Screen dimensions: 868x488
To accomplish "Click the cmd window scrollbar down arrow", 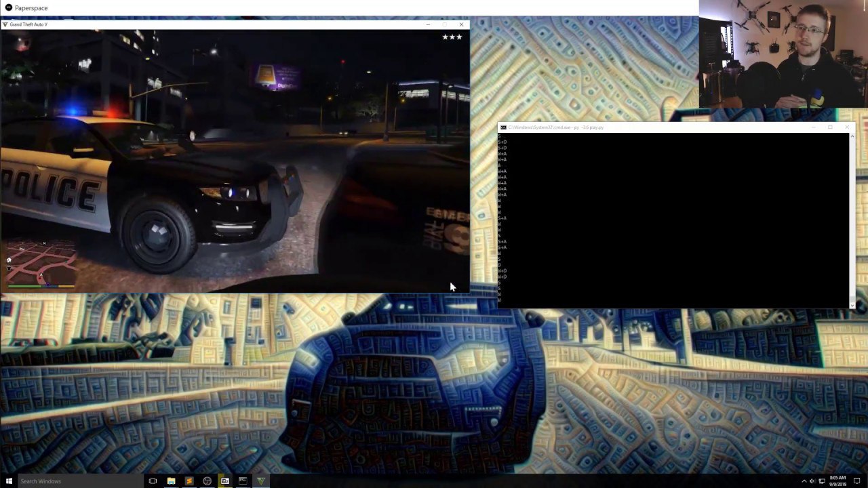I will click(852, 306).
